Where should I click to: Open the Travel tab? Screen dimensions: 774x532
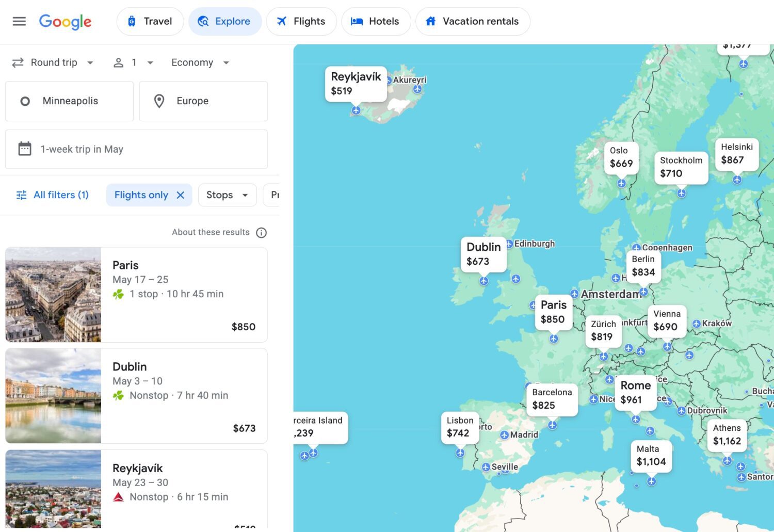(x=150, y=21)
